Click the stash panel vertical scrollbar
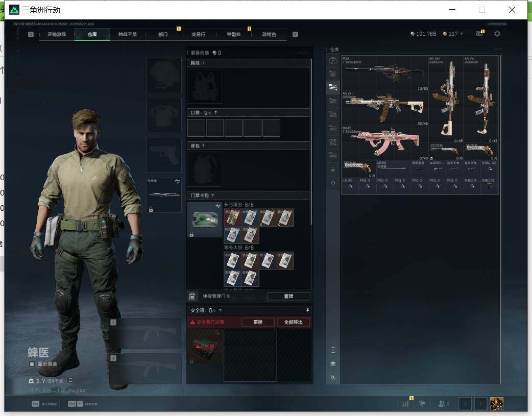Viewport: 532px width, 416px height. [x=500, y=219]
